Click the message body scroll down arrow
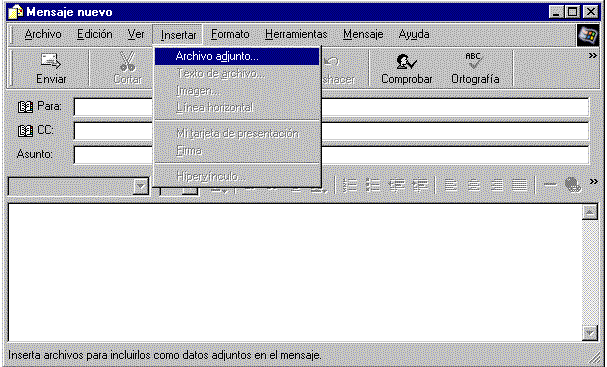 pos(590,333)
